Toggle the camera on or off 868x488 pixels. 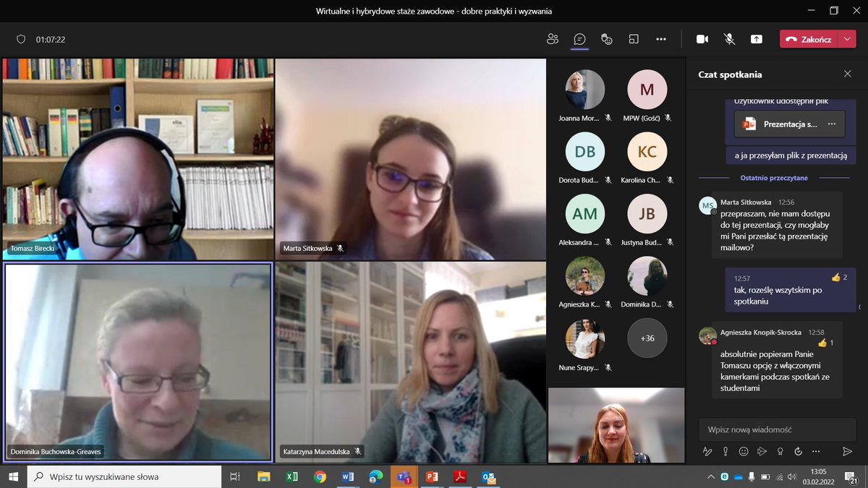click(x=702, y=39)
